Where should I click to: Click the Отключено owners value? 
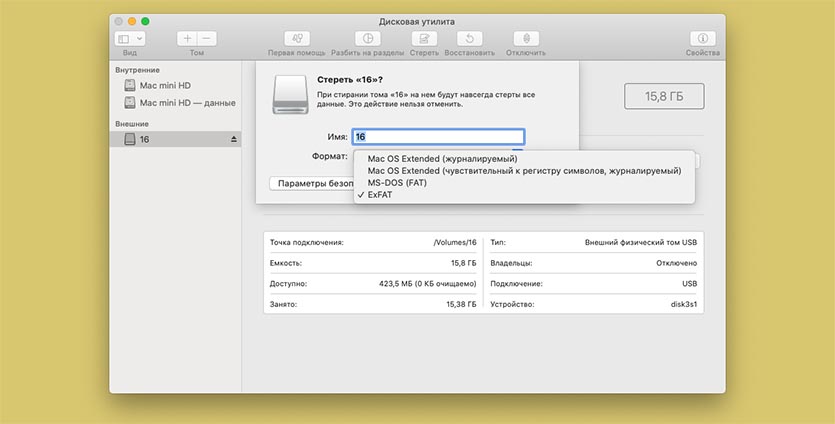pos(676,263)
